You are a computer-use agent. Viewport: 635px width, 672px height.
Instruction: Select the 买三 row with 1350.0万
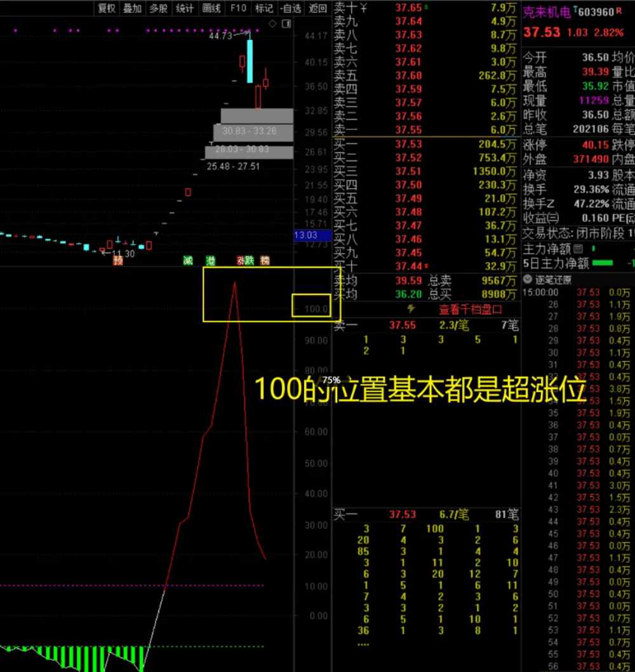coord(425,171)
